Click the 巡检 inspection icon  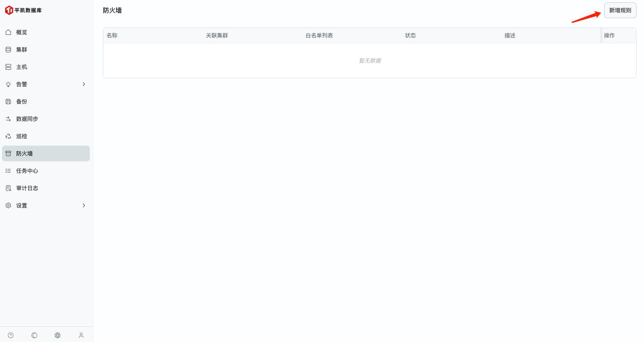click(8, 136)
